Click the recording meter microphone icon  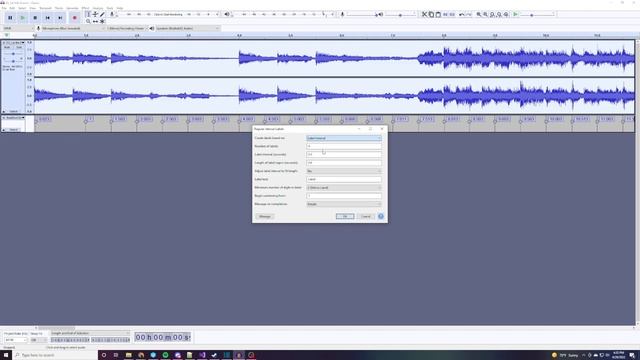tap(112, 14)
